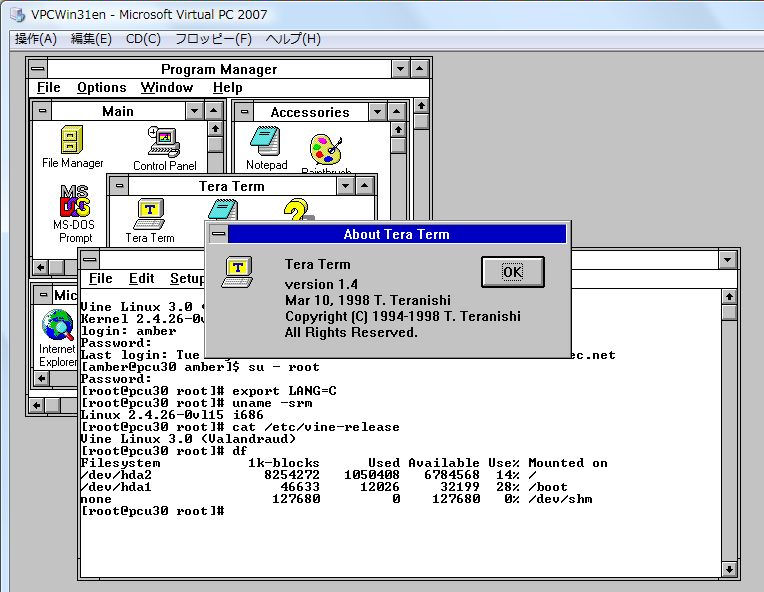Maximize Program Manager with up arrow button

coord(420,69)
